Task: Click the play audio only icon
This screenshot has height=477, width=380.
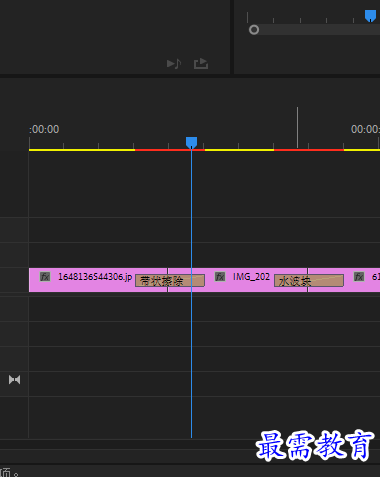Action: point(174,63)
